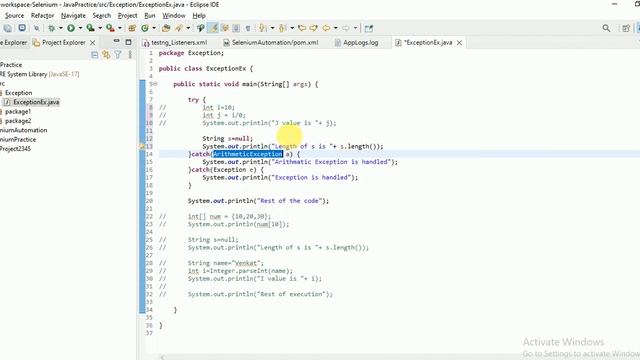Open Project Explorer filter funnel icon
This screenshot has width=640, height=360.
pyautogui.click(x=118, y=55)
